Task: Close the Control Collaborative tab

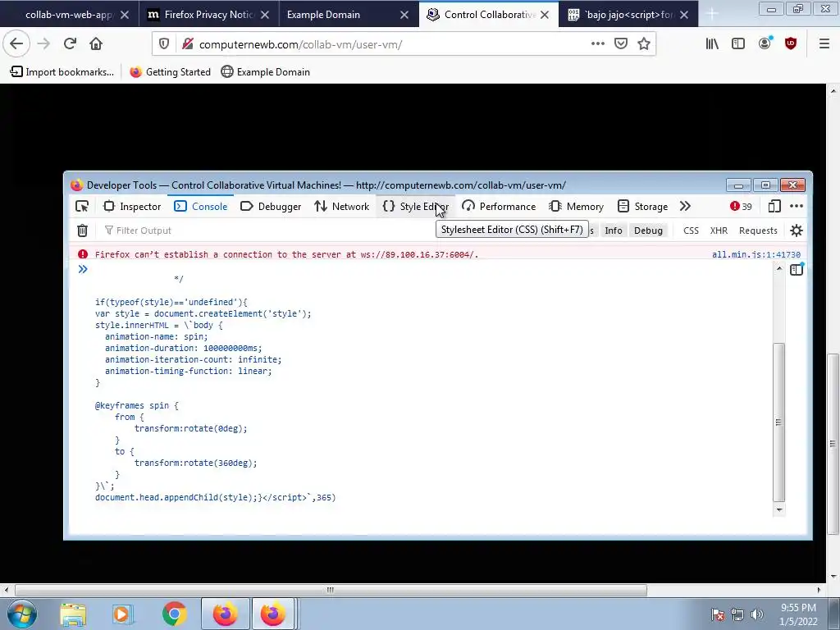Action: click(545, 15)
